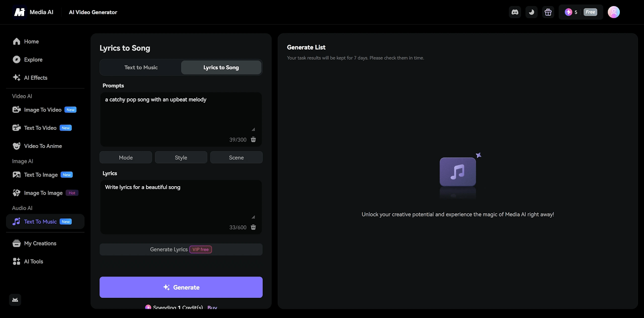Screen dimensions: 644x318
Task: Open Image To Video in sidebar
Action: tap(43, 110)
